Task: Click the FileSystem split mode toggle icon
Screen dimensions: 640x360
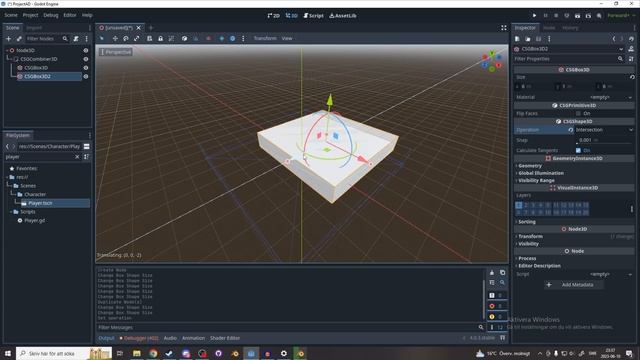Action: coord(87,147)
